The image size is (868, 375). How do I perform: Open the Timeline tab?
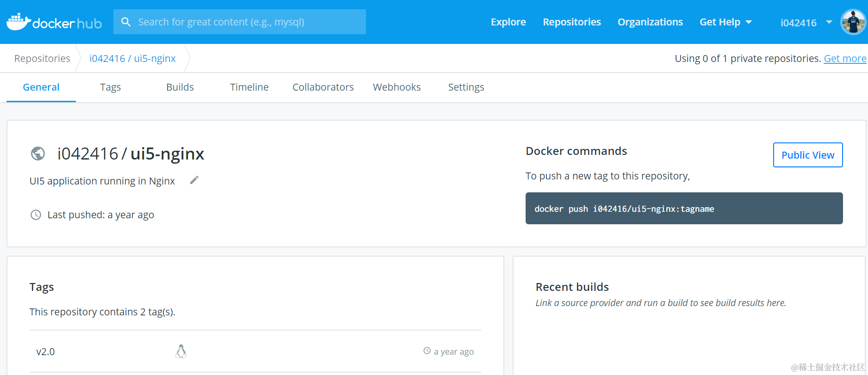click(249, 87)
